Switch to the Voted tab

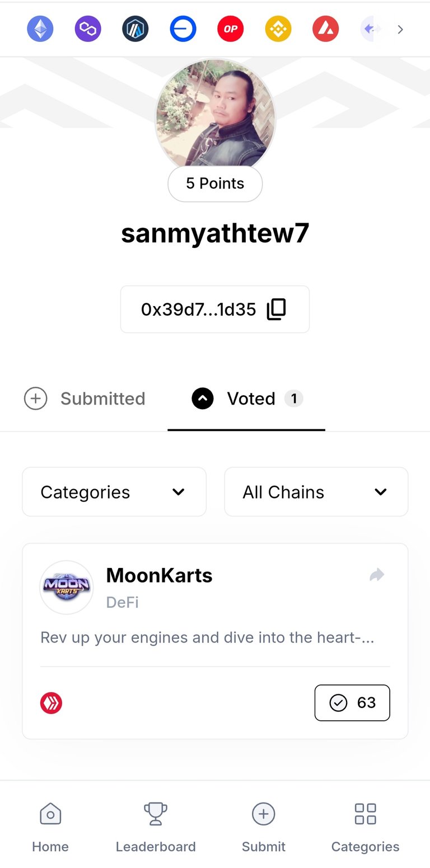(x=246, y=398)
